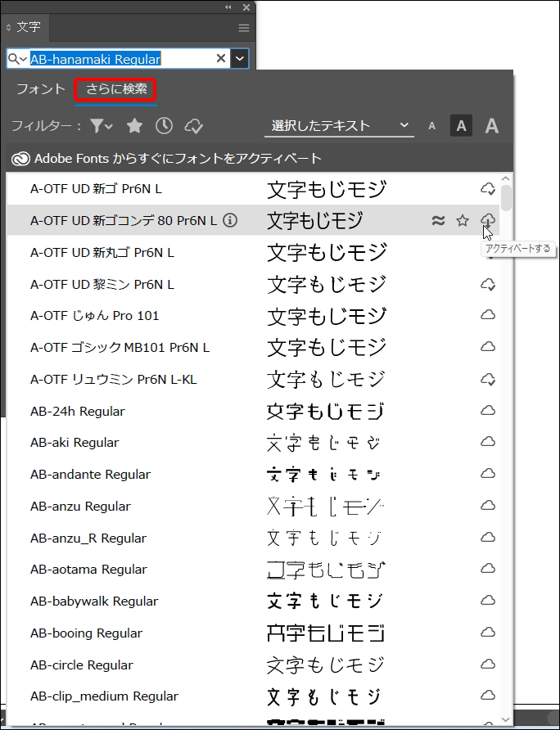Screen dimensions: 560x730
Task: Collapse the font family list dropdown arrow
Action: (x=239, y=58)
